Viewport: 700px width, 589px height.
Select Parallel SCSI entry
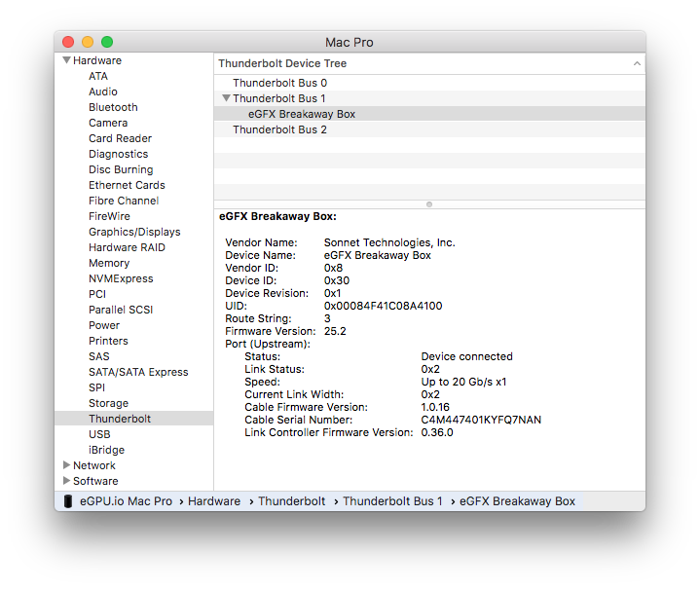coord(121,310)
